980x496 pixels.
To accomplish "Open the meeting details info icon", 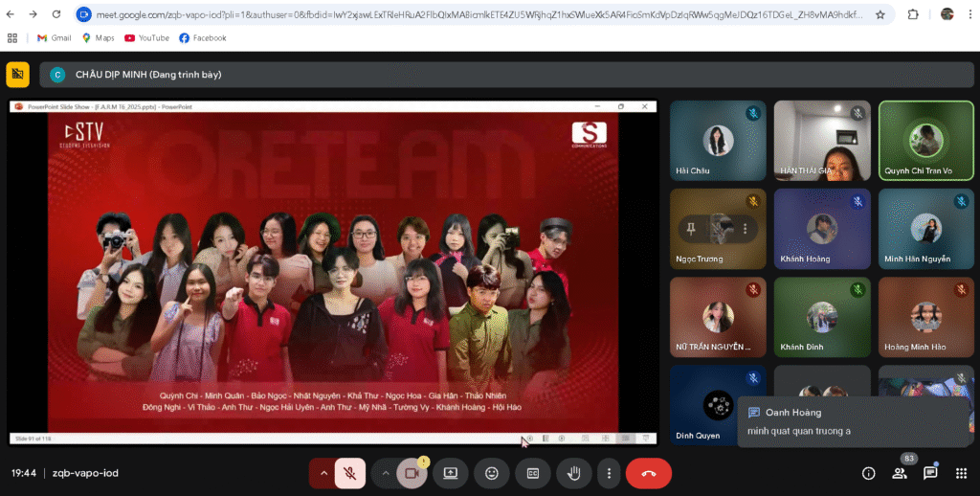I will click(868, 473).
